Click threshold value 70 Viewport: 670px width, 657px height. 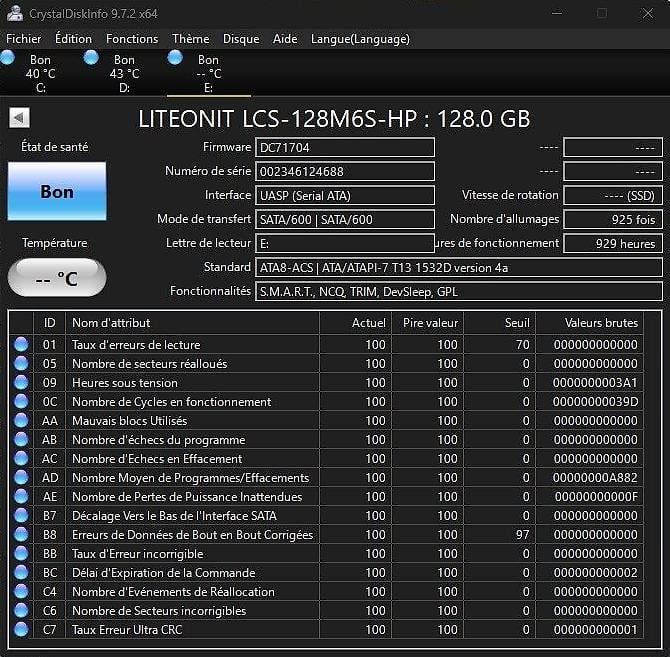coord(523,344)
